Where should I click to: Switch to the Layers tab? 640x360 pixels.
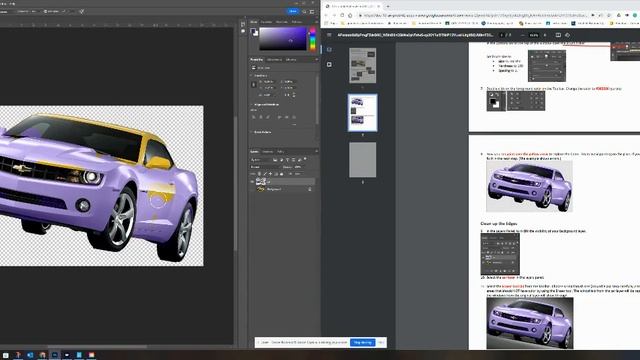coord(253,151)
